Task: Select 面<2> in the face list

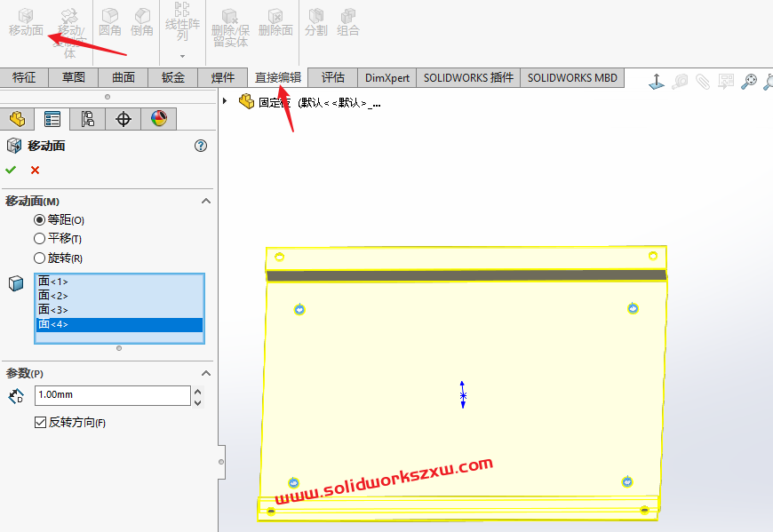Action: (x=53, y=296)
